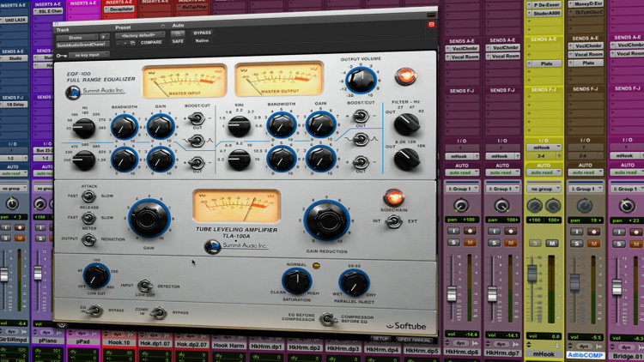This screenshot has height=362, width=644.
Task: Open auto read dropdown on mHook track
Action: (x=544, y=172)
